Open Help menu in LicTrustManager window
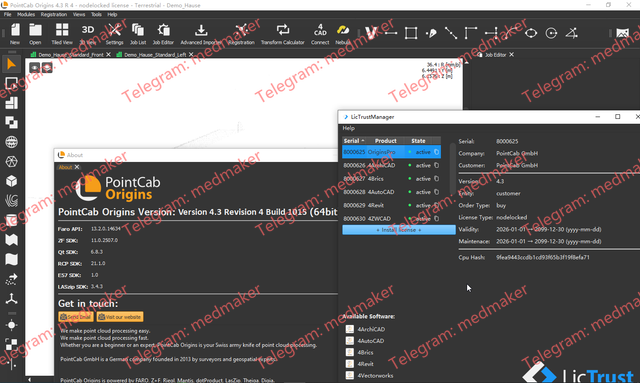 coord(348,128)
